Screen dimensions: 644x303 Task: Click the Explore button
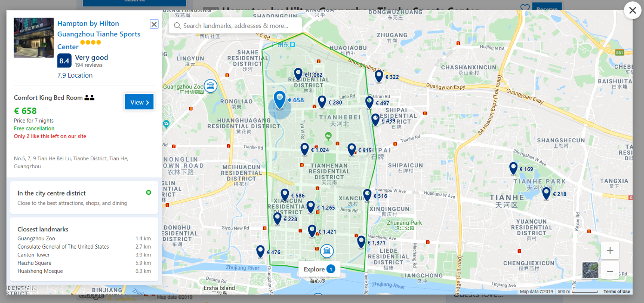[x=319, y=269]
